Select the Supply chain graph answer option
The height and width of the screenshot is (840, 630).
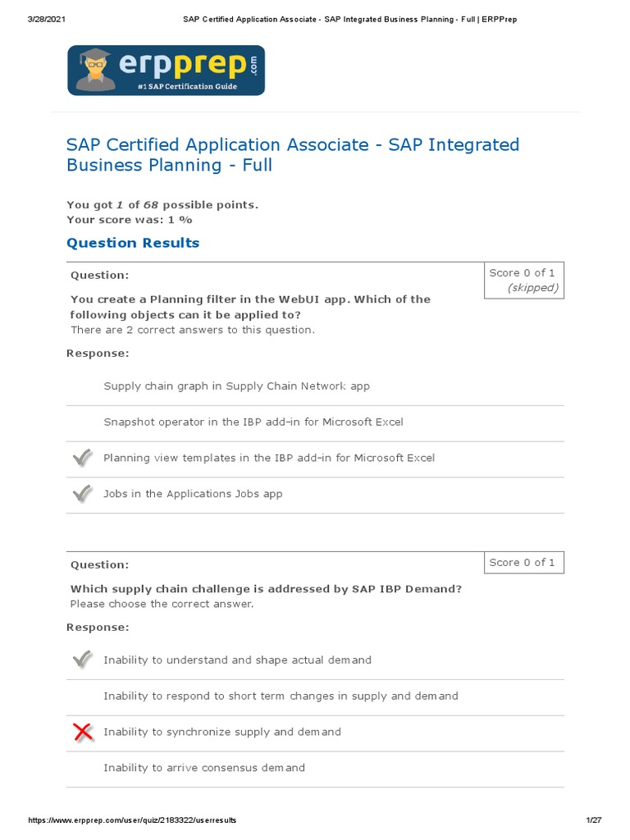pos(236,386)
